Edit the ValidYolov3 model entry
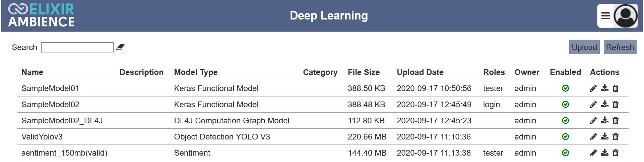 pos(593,137)
